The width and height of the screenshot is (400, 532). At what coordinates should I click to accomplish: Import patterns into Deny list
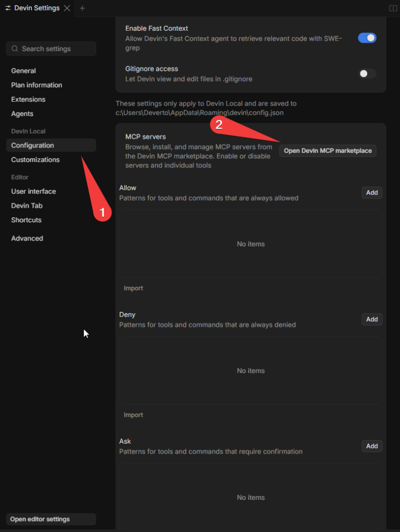coord(134,415)
